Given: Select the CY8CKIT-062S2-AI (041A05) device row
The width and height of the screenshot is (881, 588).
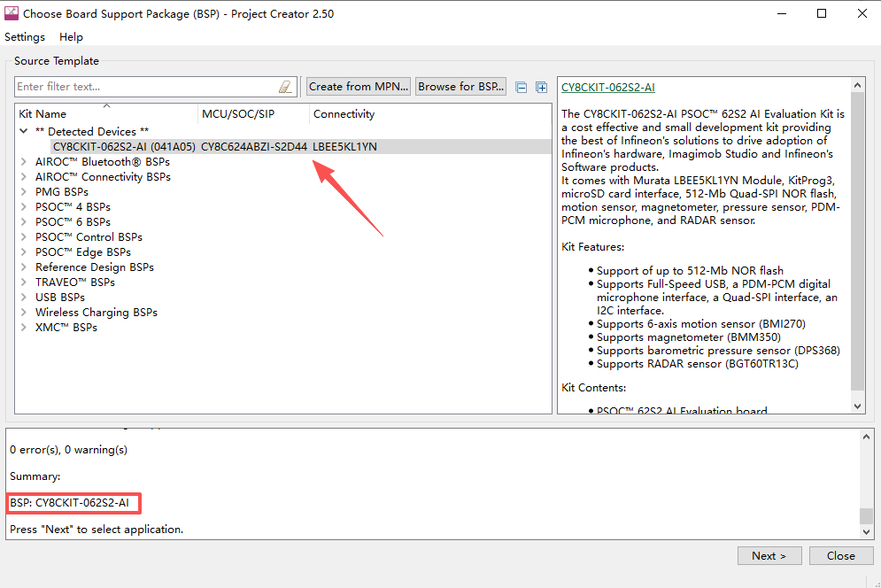Looking at the screenshot, I should click(x=283, y=147).
